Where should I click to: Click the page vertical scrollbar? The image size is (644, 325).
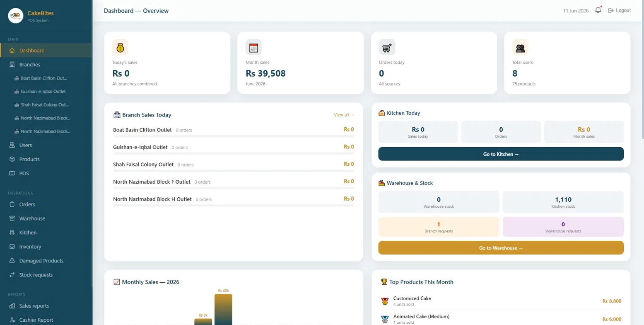[642, 70]
